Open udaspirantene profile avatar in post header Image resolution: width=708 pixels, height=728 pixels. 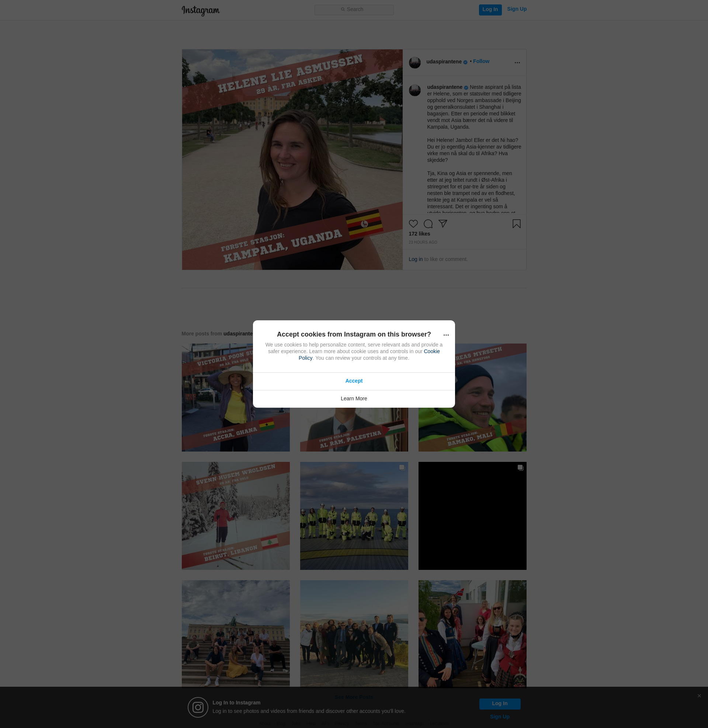point(414,63)
